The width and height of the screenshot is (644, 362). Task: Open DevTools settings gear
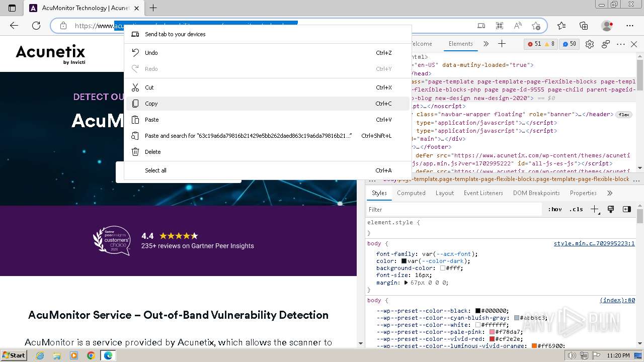[590, 44]
